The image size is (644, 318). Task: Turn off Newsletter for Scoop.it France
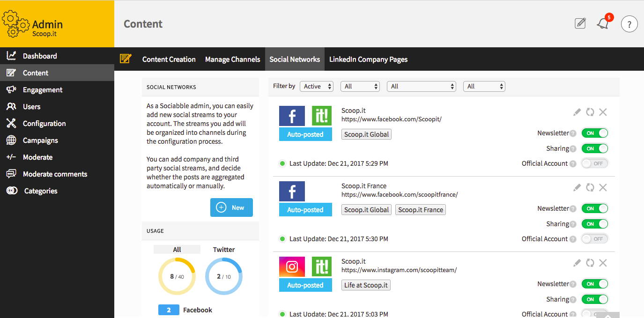[595, 208]
